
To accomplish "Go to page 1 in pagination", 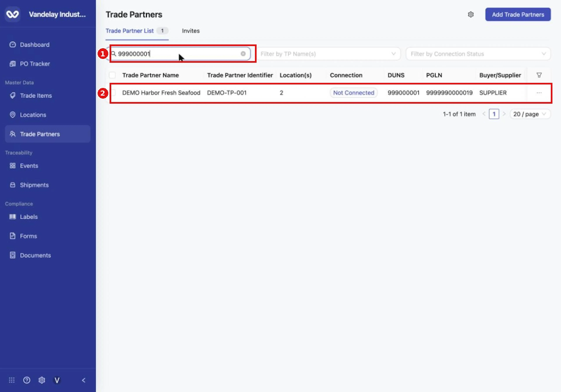I will coord(494,114).
